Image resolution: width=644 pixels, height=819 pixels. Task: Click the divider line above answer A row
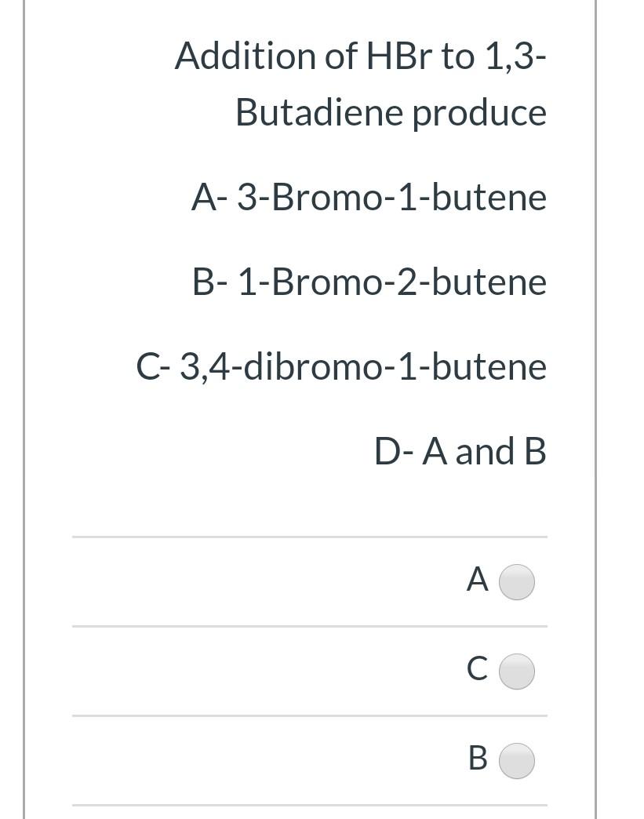(310, 537)
